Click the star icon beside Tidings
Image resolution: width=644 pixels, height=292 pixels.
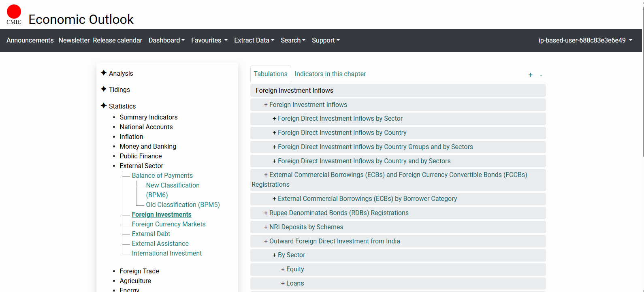point(104,89)
